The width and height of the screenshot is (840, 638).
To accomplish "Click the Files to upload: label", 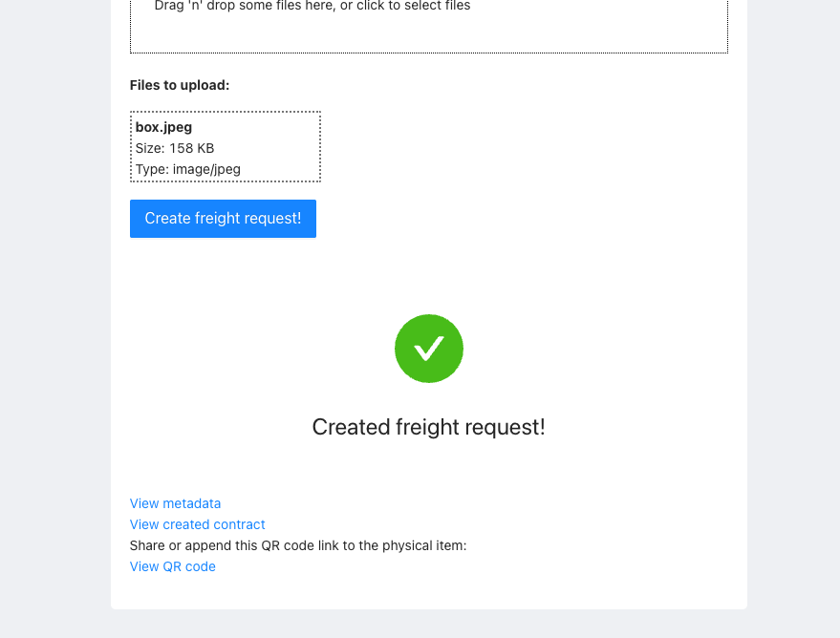I will click(x=180, y=85).
